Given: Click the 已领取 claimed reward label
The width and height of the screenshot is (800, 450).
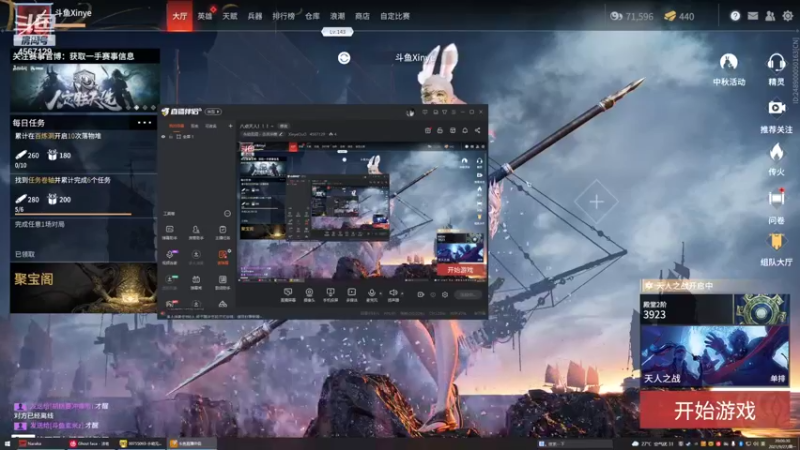Looking at the screenshot, I should coord(25,254).
